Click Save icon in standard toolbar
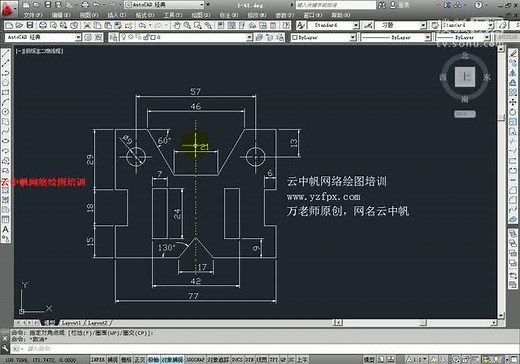Image resolution: width=520 pixels, height=364 pixels. click(30, 25)
